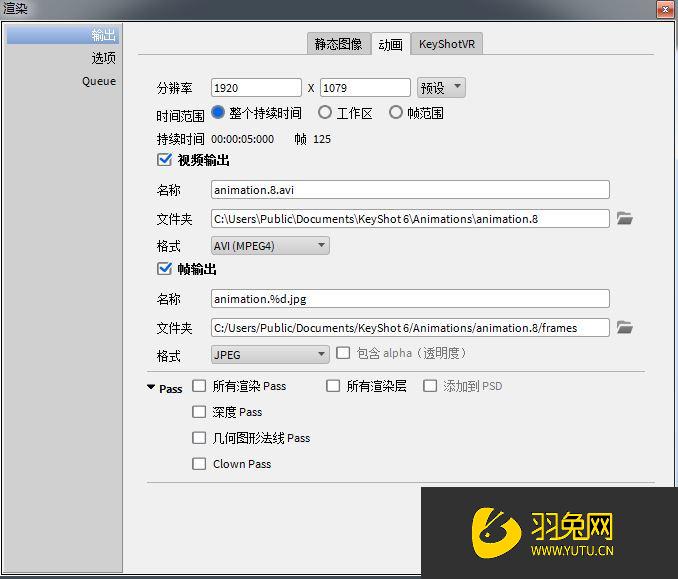This screenshot has width=678, height=579.
Task: Open the 选项 sidebar section
Action: pyautogui.click(x=104, y=58)
